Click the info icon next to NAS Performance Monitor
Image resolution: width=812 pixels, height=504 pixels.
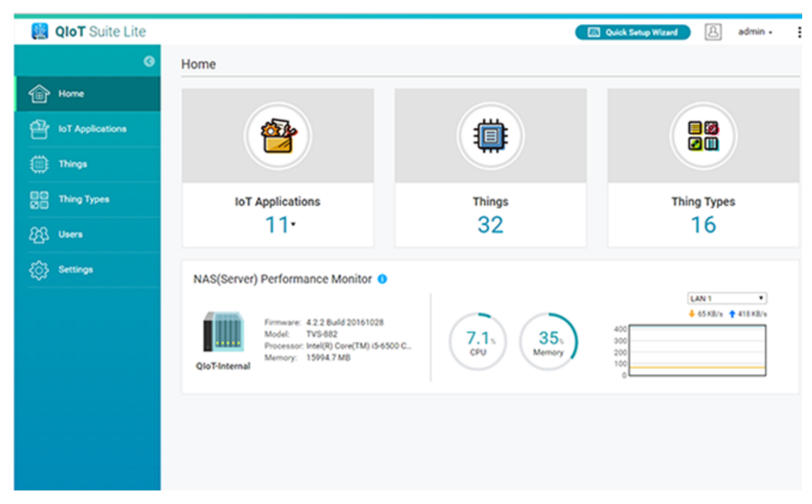click(x=383, y=279)
